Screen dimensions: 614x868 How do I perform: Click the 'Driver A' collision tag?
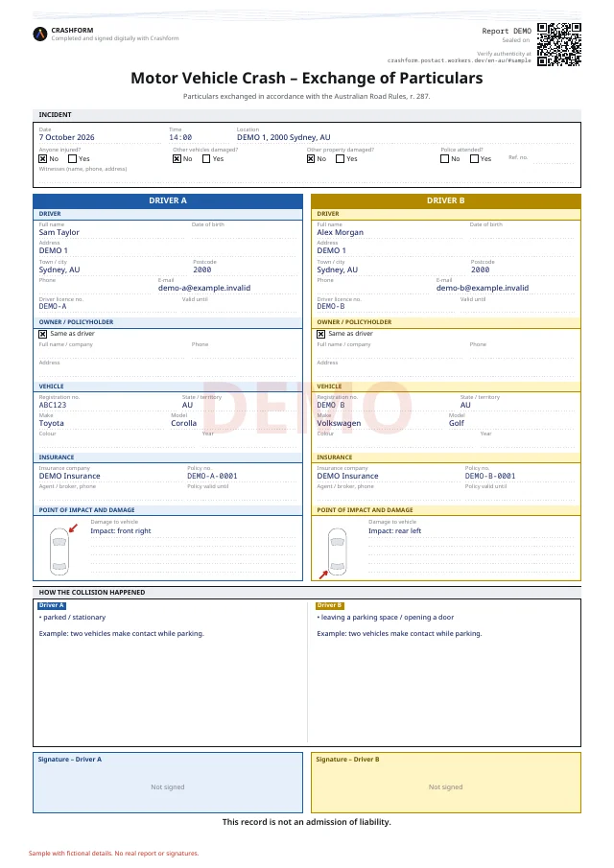click(x=52, y=605)
